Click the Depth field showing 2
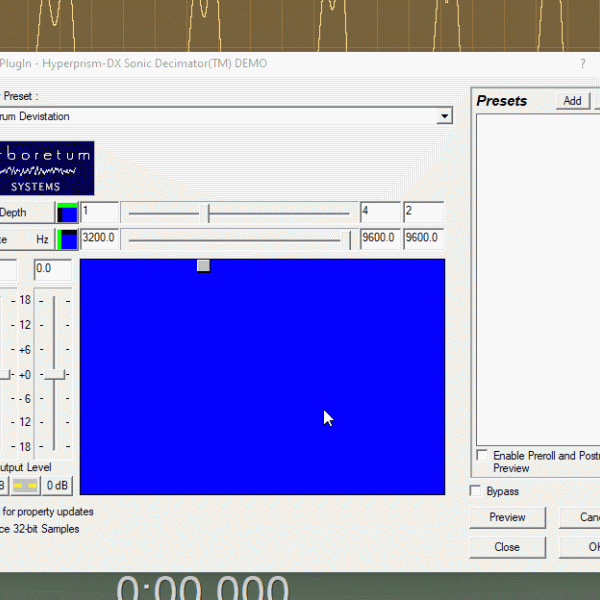This screenshot has width=600, height=600. click(423, 212)
